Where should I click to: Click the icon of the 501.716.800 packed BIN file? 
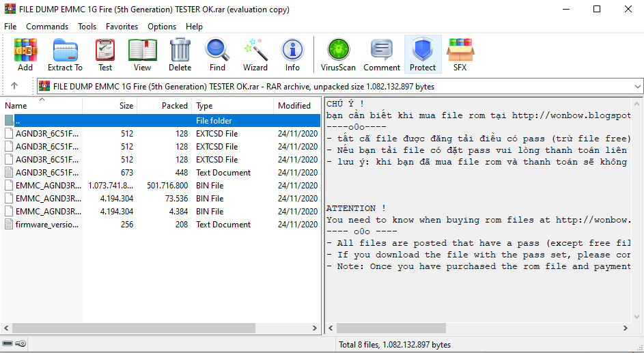[9, 185]
